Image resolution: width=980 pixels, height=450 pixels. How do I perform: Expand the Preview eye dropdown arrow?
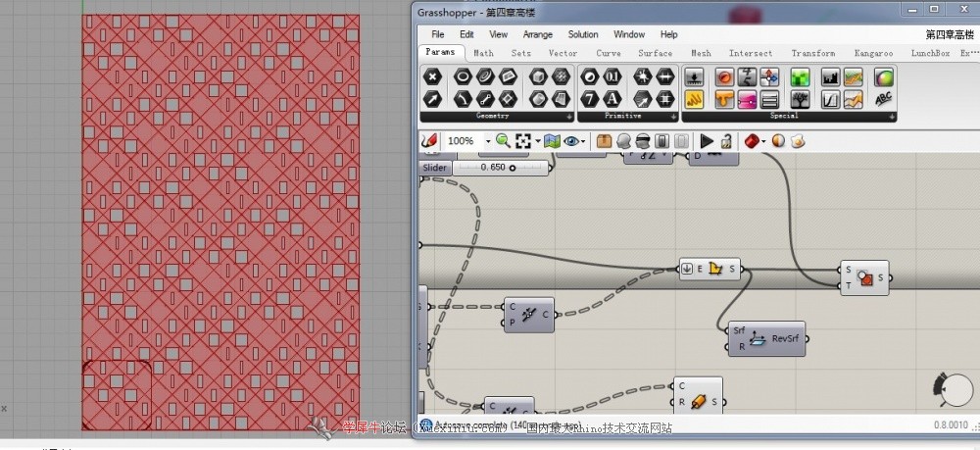click(584, 142)
